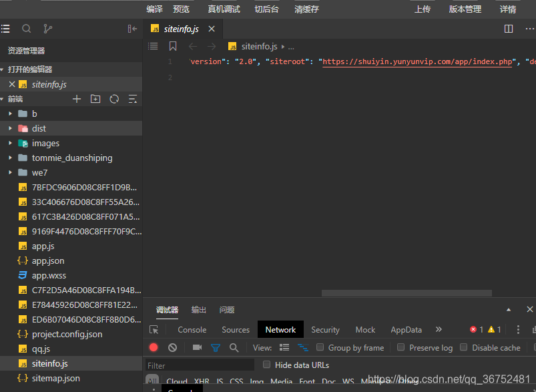
Task: Search the network requests
Action: click(x=234, y=348)
